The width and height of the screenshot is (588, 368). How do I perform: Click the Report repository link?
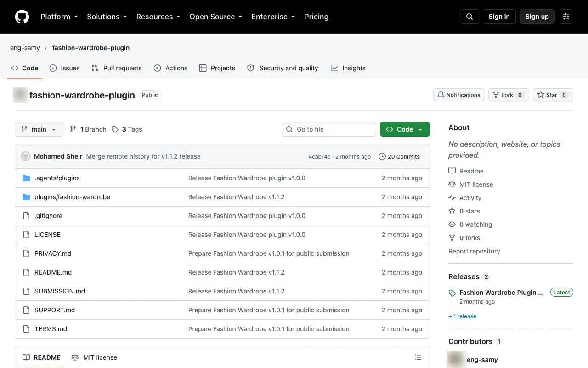(474, 251)
